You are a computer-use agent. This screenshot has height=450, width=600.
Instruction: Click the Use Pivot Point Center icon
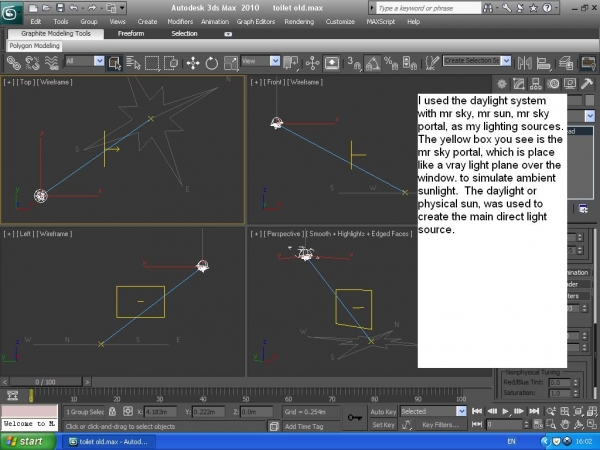290,63
